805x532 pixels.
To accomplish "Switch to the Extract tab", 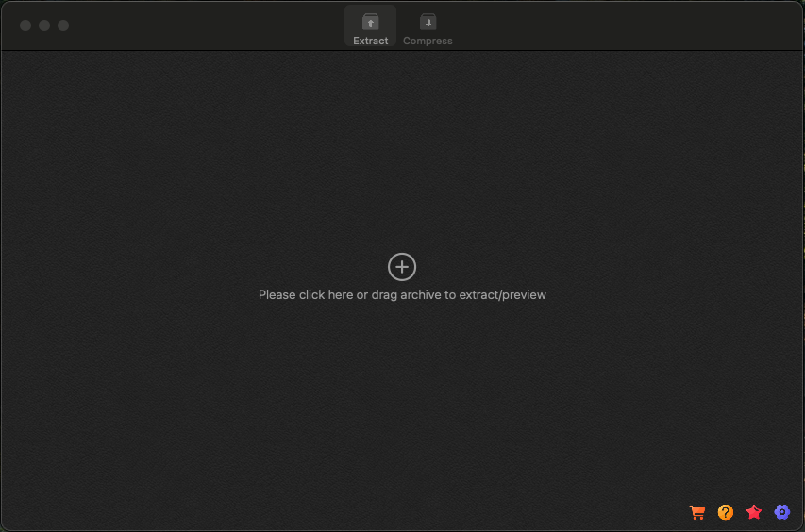I will pyautogui.click(x=370, y=26).
